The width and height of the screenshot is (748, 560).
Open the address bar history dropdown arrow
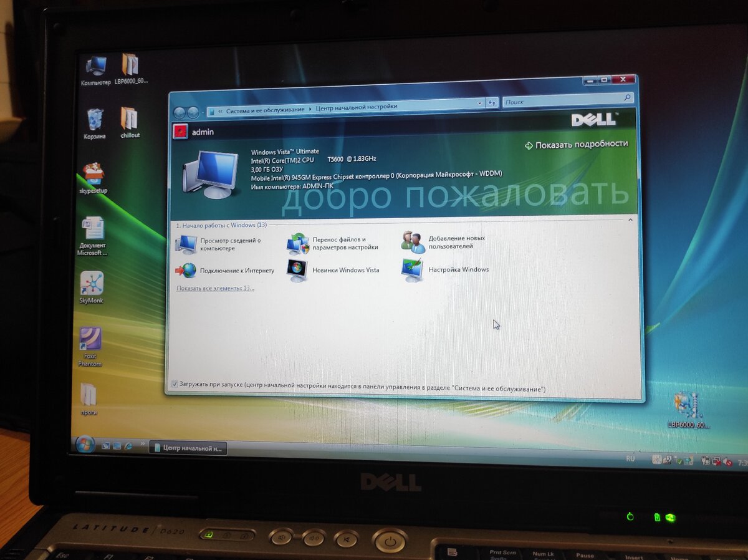479,103
